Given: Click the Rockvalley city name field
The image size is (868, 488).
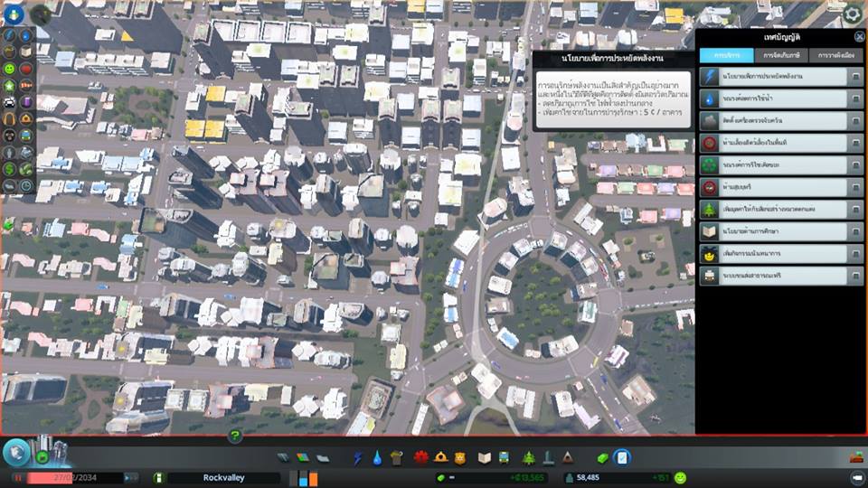Looking at the screenshot, I should pyautogui.click(x=223, y=477).
